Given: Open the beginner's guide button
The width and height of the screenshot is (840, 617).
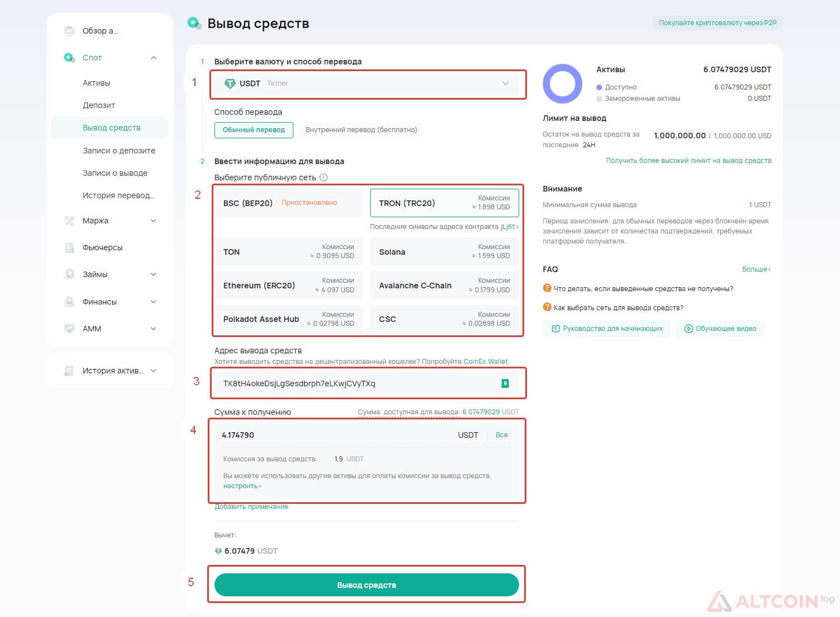Looking at the screenshot, I should click(607, 329).
